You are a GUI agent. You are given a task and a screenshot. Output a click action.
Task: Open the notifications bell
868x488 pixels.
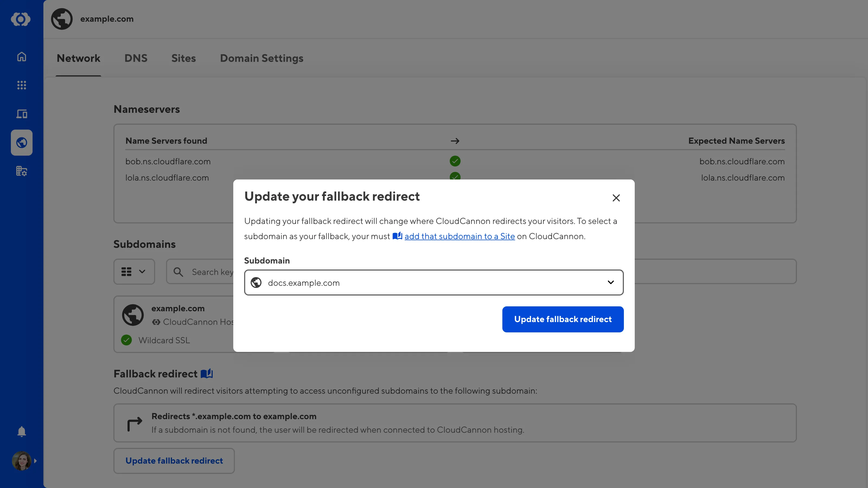coord(21,431)
